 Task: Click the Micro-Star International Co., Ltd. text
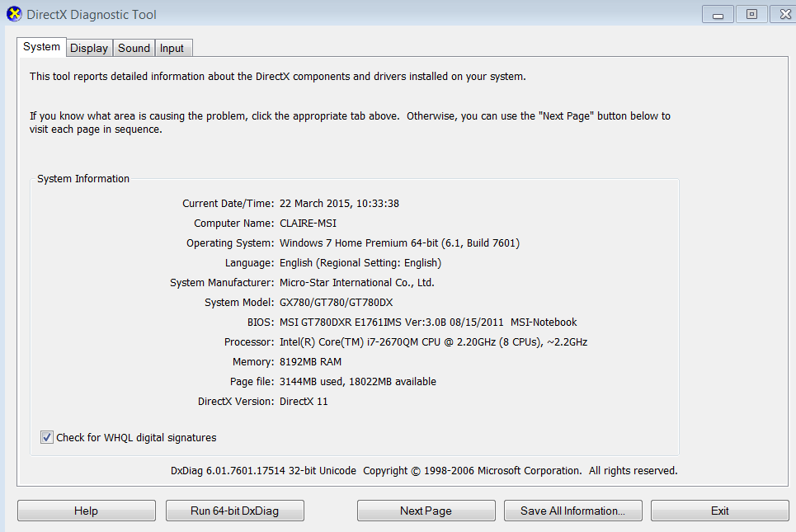(357, 283)
